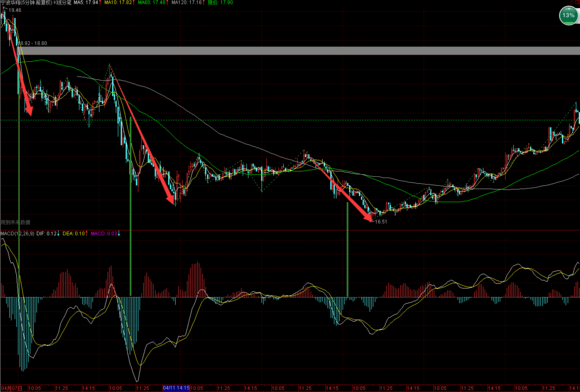Click the MA5 17.94 indicator label
This screenshot has width=580, height=392.
pyautogui.click(x=87, y=3)
